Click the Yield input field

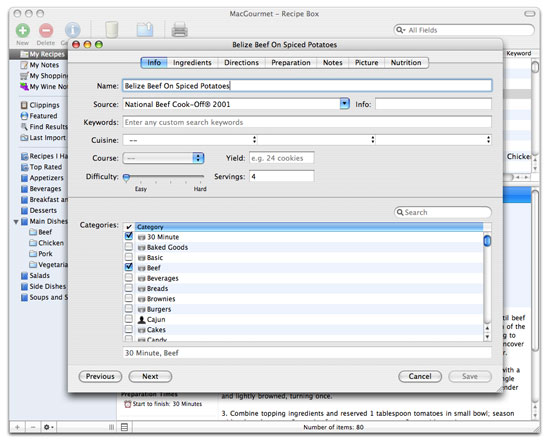[282, 158]
